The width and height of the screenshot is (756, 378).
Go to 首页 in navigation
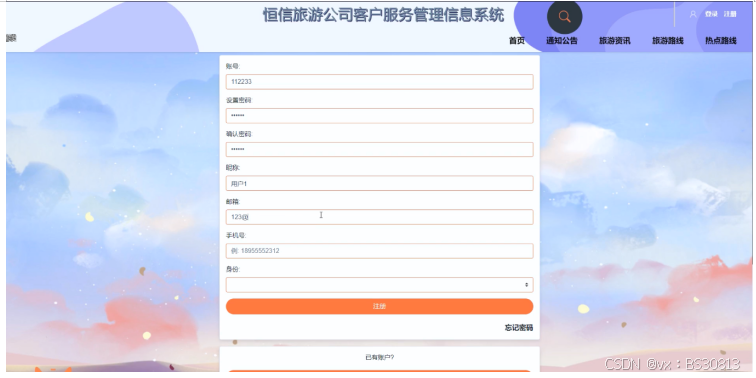pos(517,41)
